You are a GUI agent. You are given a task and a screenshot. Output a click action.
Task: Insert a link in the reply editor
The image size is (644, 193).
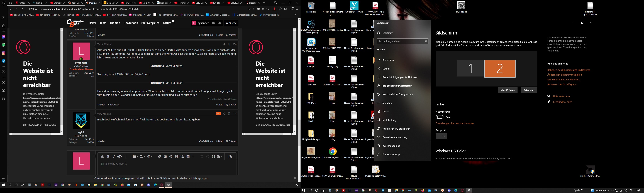159,157
